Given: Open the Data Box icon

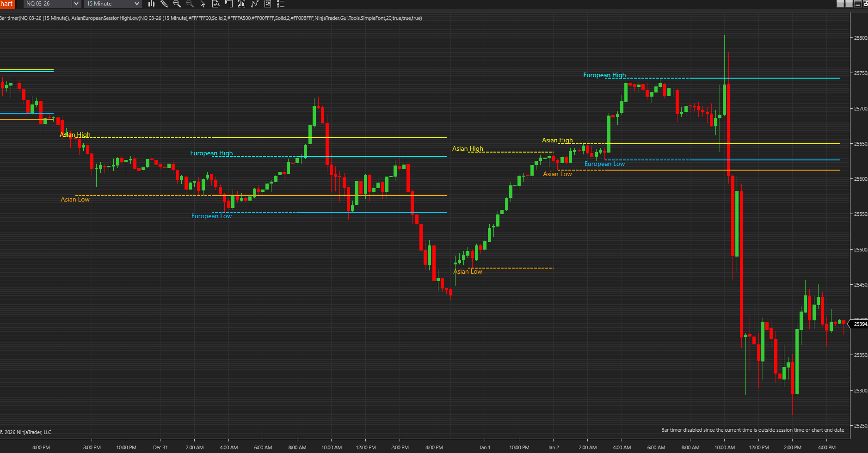Looking at the screenshot, I should point(215,4).
